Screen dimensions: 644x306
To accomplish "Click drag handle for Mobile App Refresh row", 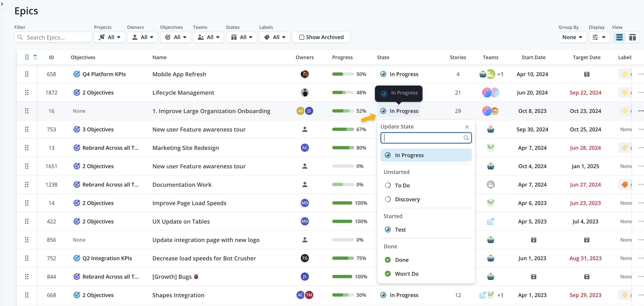I will click(x=27, y=74).
